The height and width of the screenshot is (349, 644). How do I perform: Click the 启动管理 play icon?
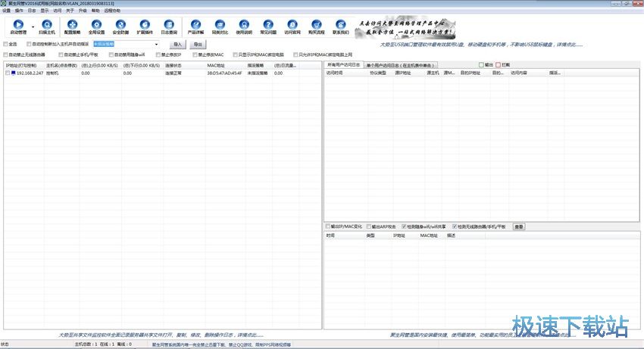[18, 25]
